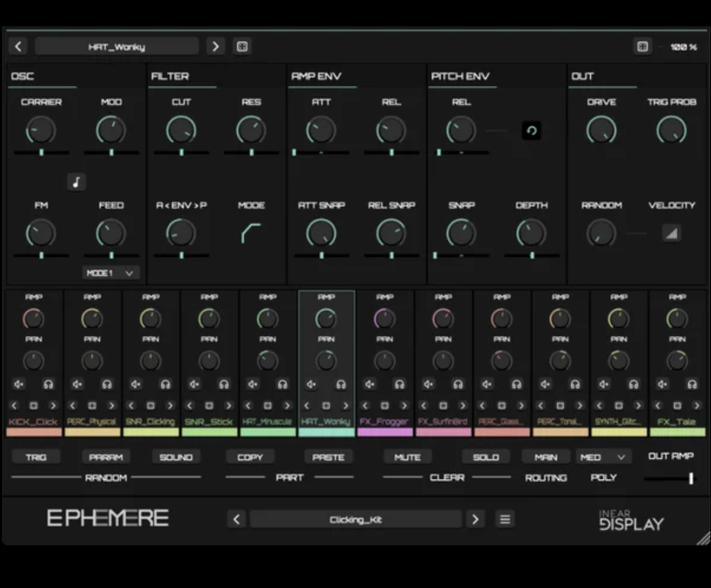
Task: Solo the SNR_Clicking channel with headphones
Action: click(x=165, y=384)
